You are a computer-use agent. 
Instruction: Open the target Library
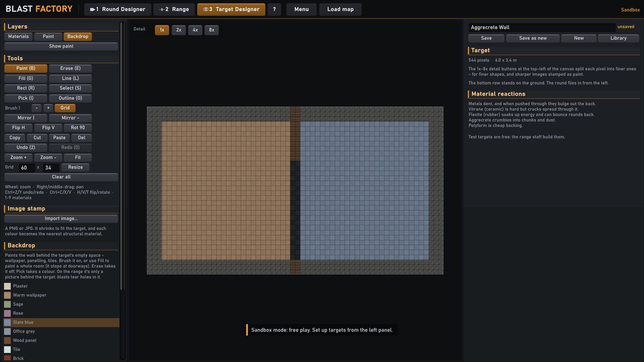(x=618, y=38)
